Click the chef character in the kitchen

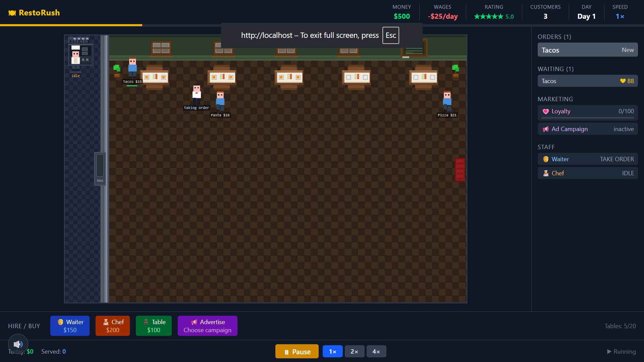point(76,59)
